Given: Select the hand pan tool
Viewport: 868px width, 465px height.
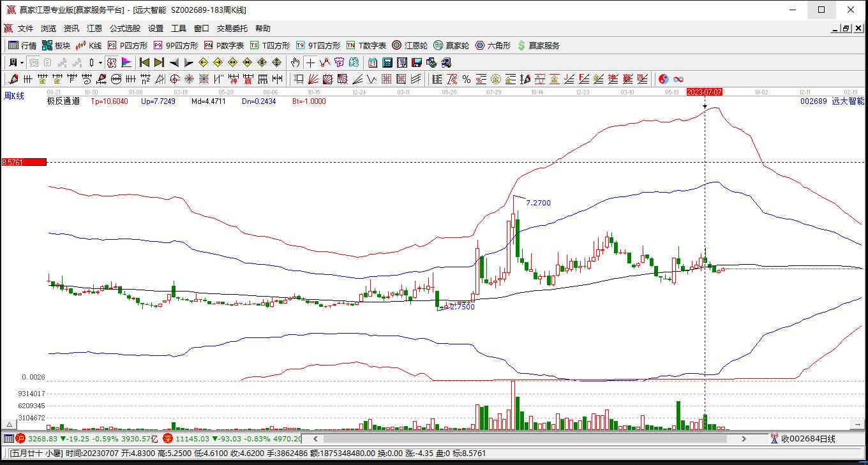Looking at the screenshot, I should [x=295, y=63].
